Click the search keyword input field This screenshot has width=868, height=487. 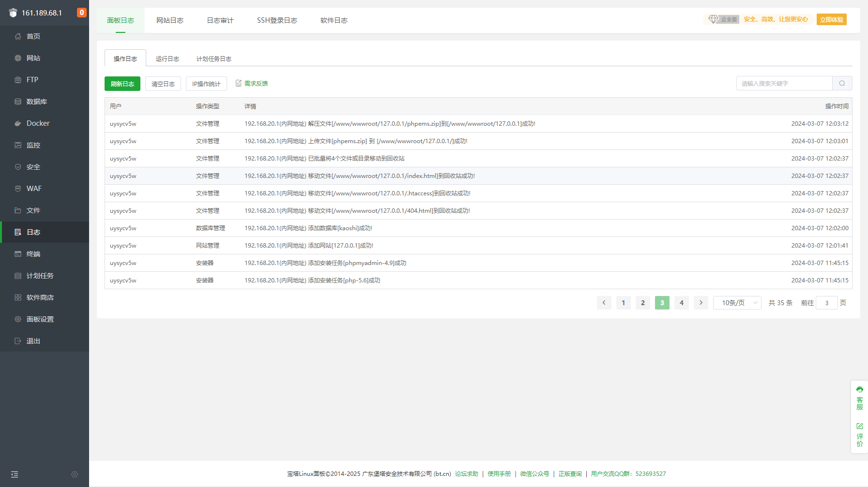784,83
